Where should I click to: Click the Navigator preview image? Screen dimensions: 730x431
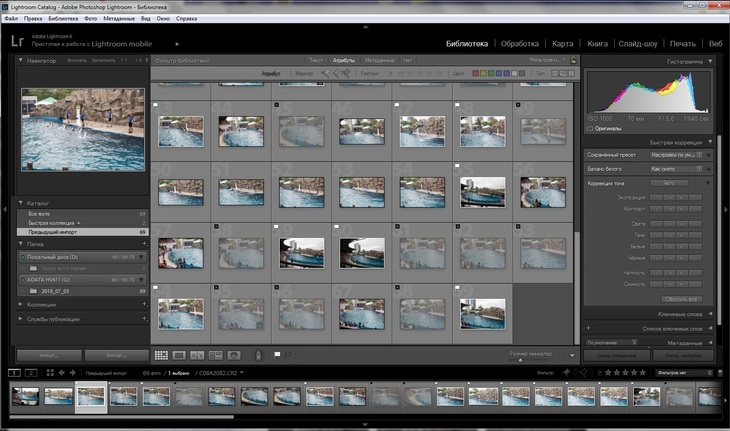pyautogui.click(x=83, y=130)
